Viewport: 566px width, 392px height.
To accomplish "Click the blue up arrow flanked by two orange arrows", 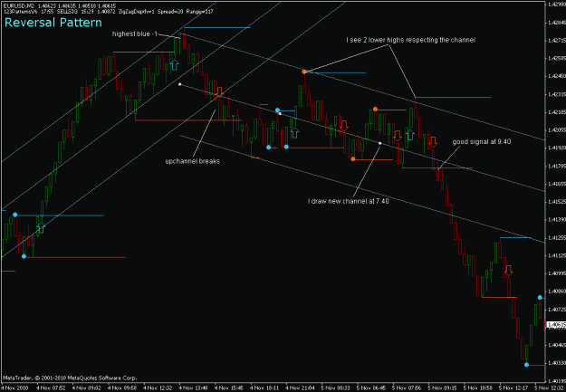I will click(410, 135).
